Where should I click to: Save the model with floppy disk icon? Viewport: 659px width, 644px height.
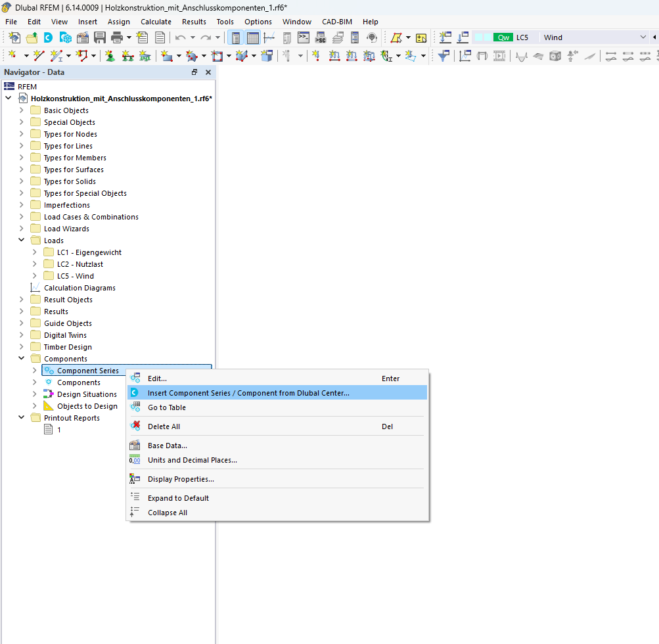(x=100, y=38)
